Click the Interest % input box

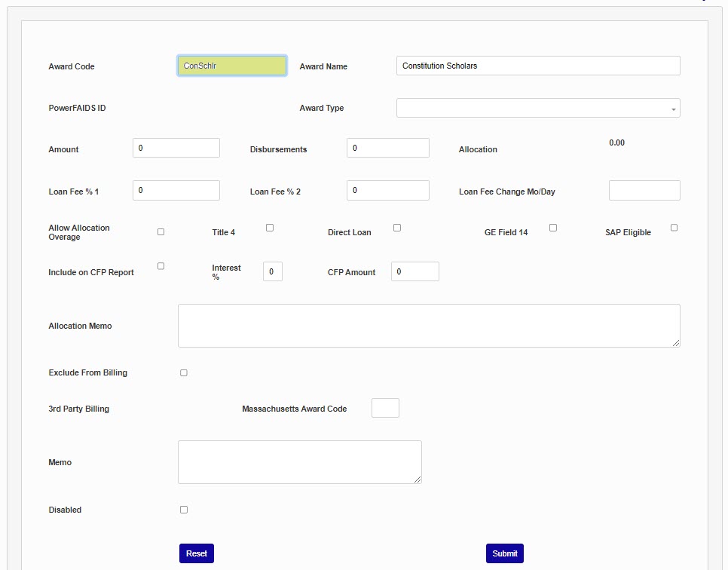[273, 271]
